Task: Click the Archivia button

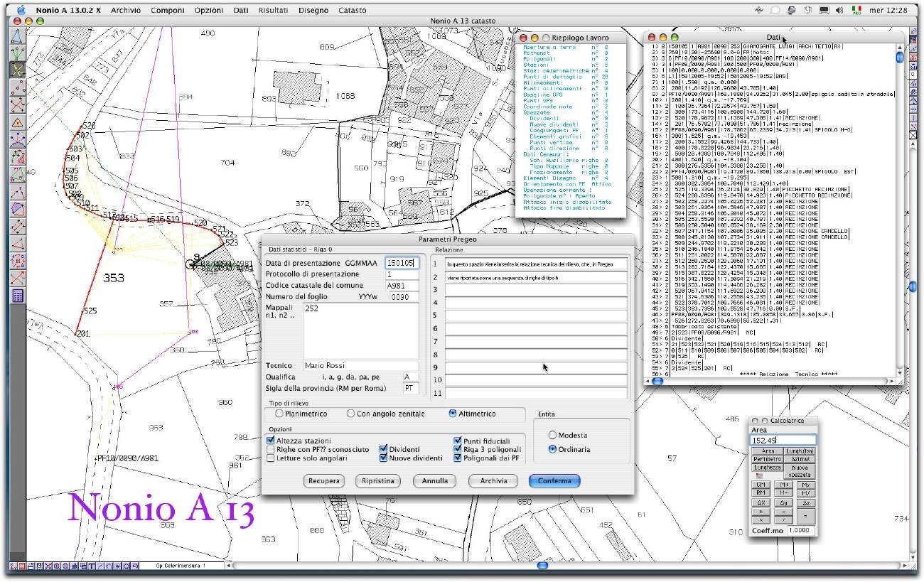Action: tap(494, 481)
